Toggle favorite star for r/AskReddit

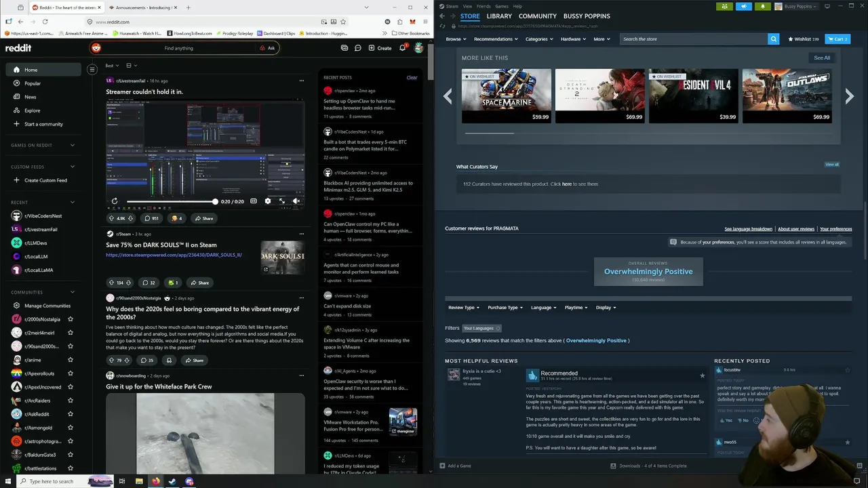(x=71, y=414)
